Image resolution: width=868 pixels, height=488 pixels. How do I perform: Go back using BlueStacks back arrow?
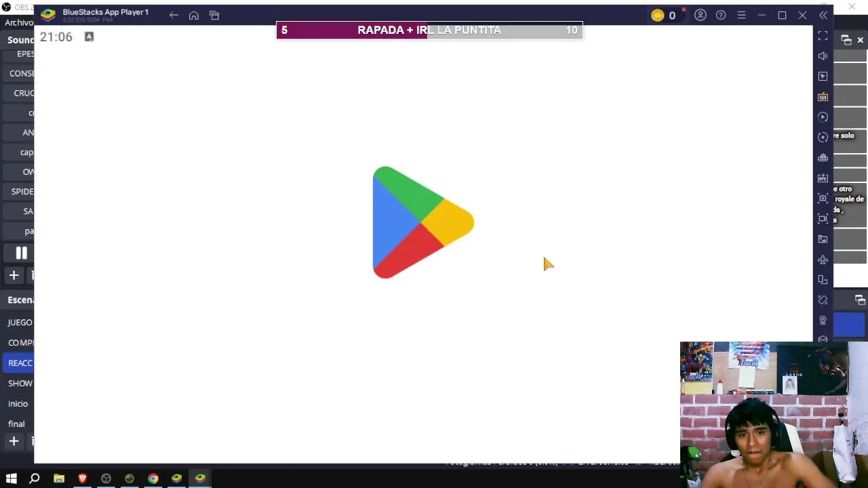point(174,15)
